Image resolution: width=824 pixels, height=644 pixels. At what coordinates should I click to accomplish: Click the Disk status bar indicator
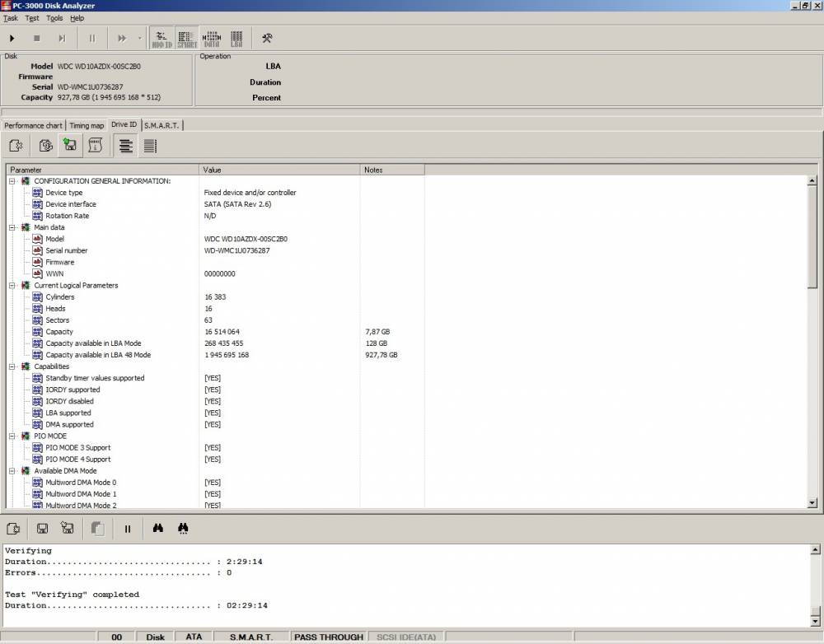pyautogui.click(x=155, y=637)
